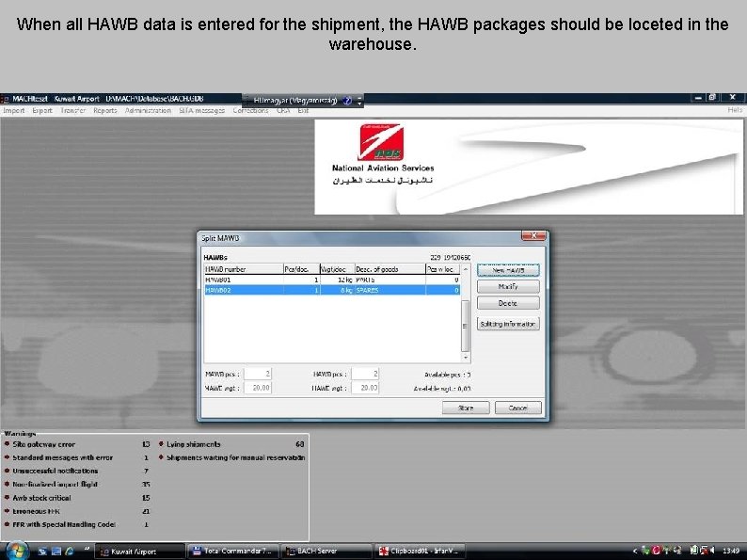Click the Desc. of goods column header

pos(389,269)
